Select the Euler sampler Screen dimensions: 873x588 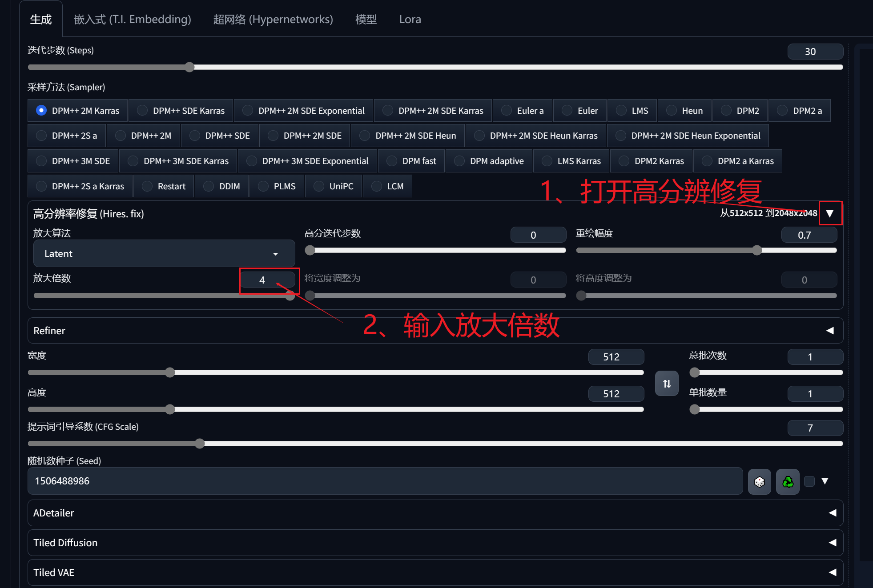coord(580,111)
